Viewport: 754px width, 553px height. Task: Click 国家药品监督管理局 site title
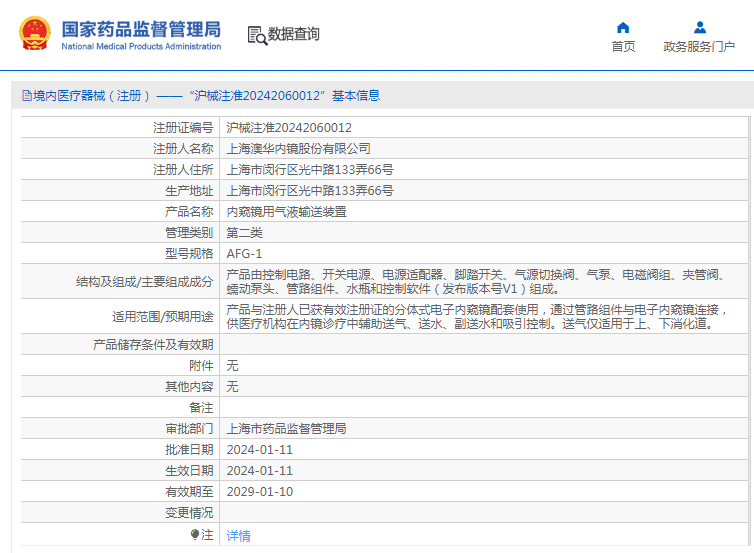pos(141,29)
